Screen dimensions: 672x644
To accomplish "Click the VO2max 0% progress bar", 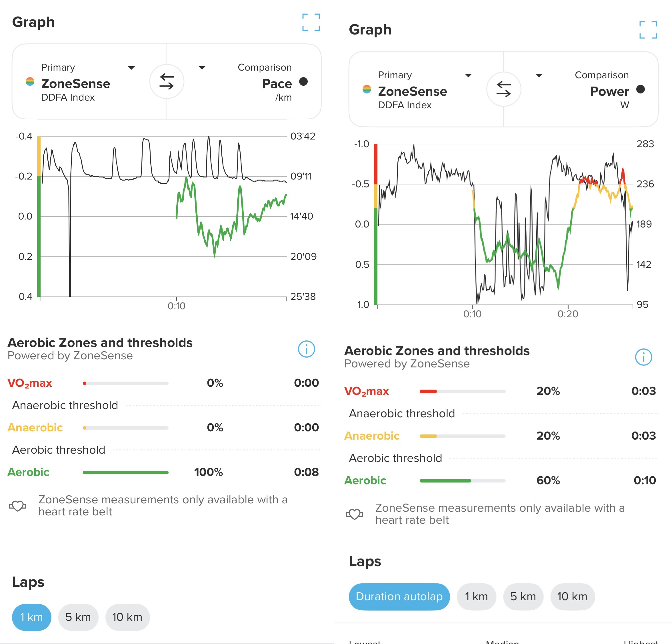I will pos(125,383).
